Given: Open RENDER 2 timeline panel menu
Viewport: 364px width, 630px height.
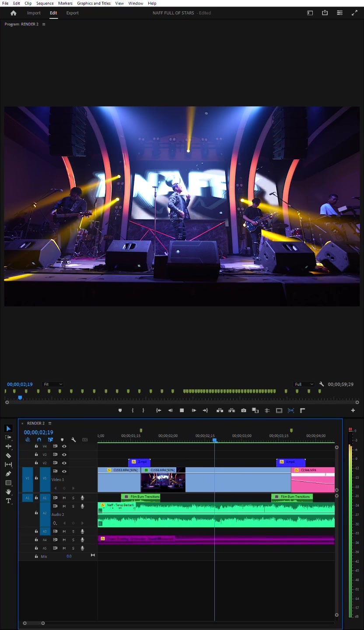Looking at the screenshot, I should click(x=50, y=423).
